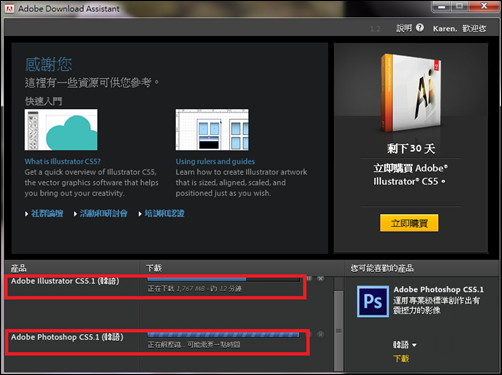Screen dimensions: 502x375
Task: Open the What is Illustrator CS5? link
Action: [x=62, y=162]
